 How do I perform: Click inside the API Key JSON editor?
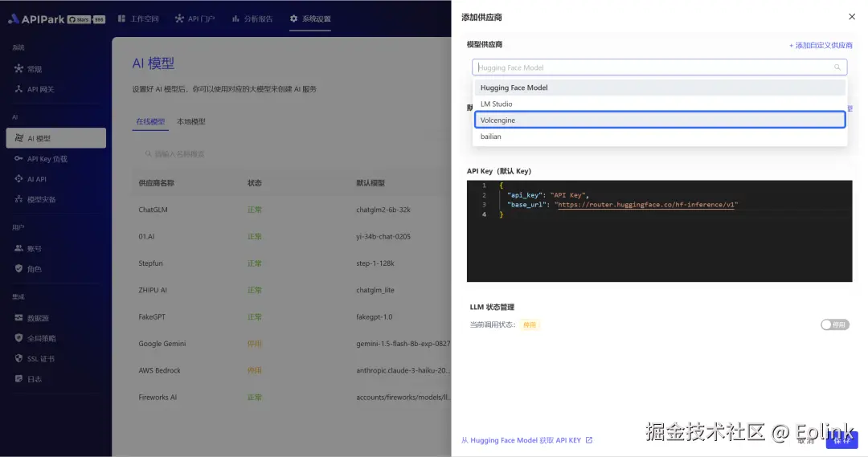pyautogui.click(x=659, y=231)
